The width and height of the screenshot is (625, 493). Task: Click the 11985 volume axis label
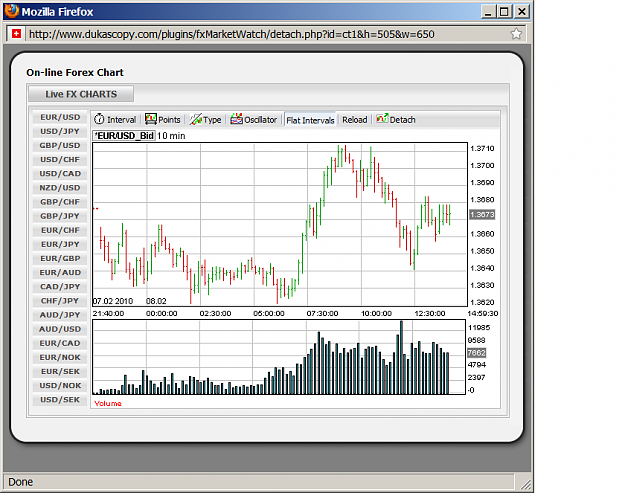pyautogui.click(x=479, y=328)
